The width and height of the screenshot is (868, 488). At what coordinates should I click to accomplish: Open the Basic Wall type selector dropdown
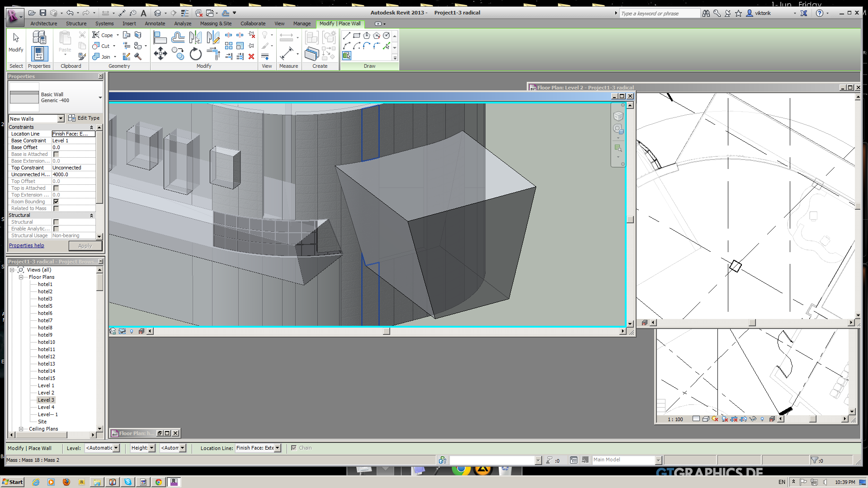(100, 98)
